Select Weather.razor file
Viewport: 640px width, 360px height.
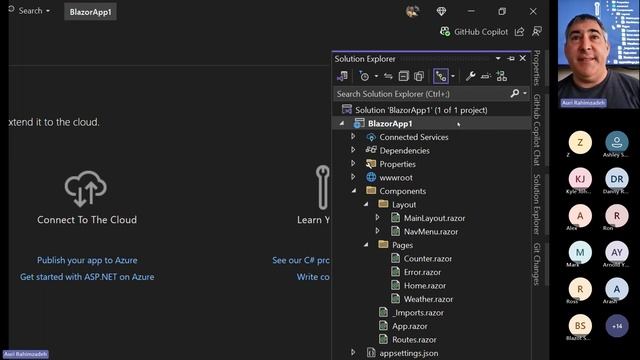[x=428, y=299]
